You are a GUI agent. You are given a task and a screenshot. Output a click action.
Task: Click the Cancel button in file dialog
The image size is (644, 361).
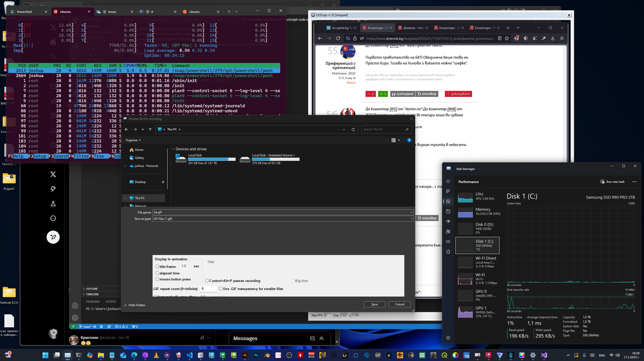coord(400,304)
